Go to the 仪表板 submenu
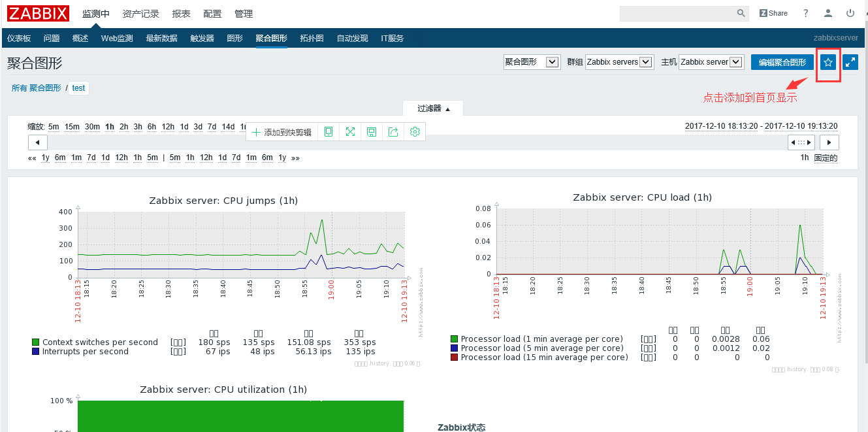 pos(19,39)
